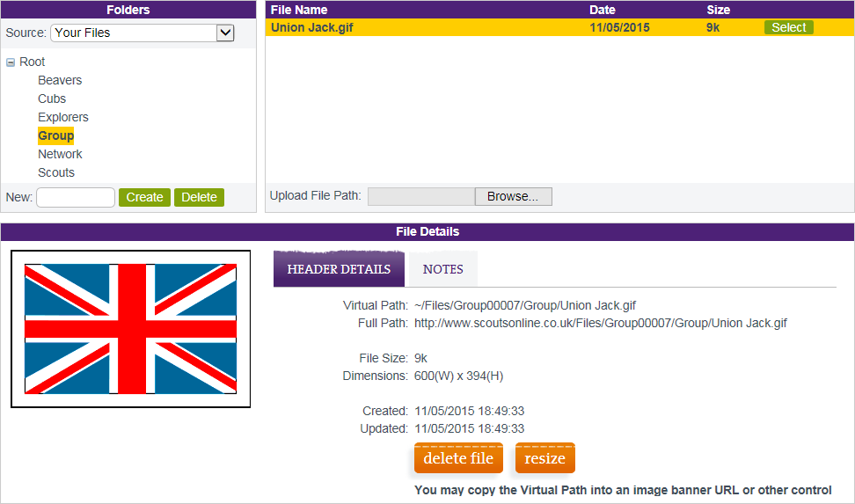The width and height of the screenshot is (855, 504).
Task: Open the Root folder
Action: pos(33,62)
